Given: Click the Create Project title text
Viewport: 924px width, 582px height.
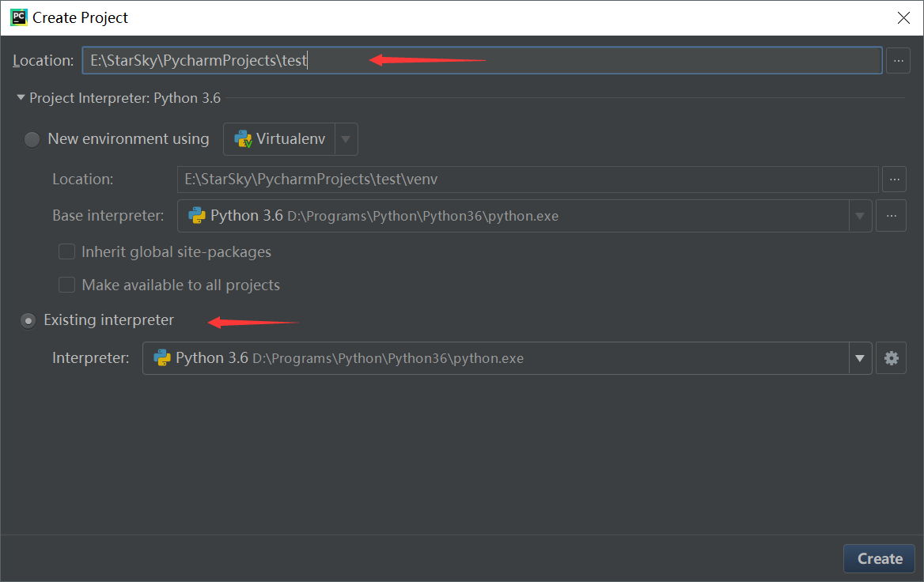Looking at the screenshot, I should click(x=80, y=17).
